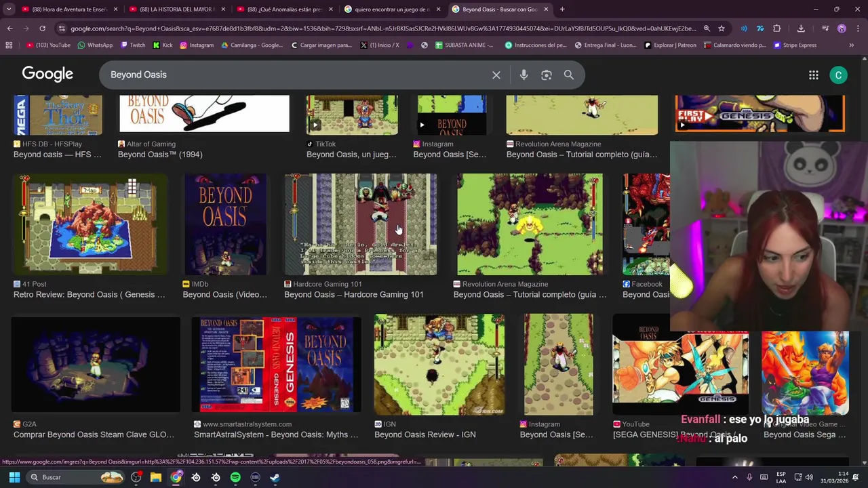Open the page zoom magnifier icon
Image resolution: width=868 pixels, height=488 pixels.
pos(707,28)
